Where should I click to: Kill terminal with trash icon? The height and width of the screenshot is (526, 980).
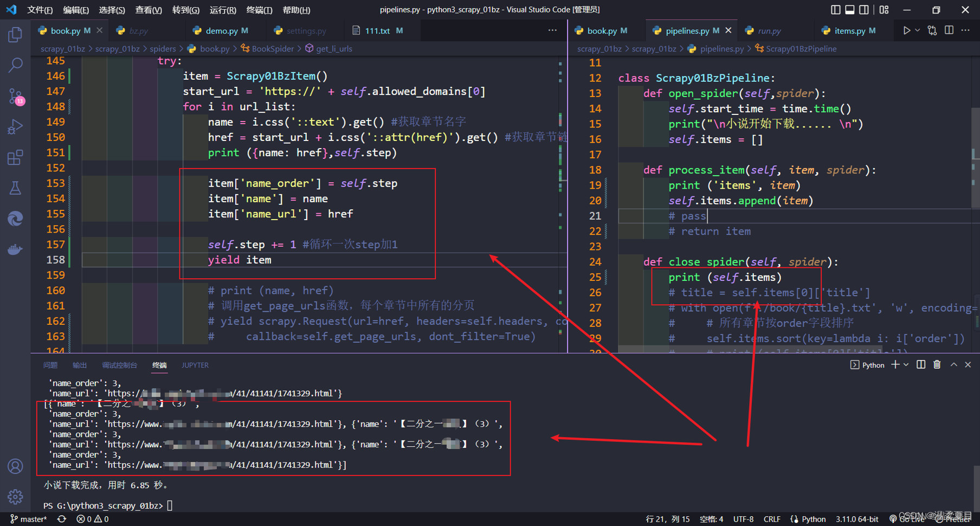tap(937, 365)
